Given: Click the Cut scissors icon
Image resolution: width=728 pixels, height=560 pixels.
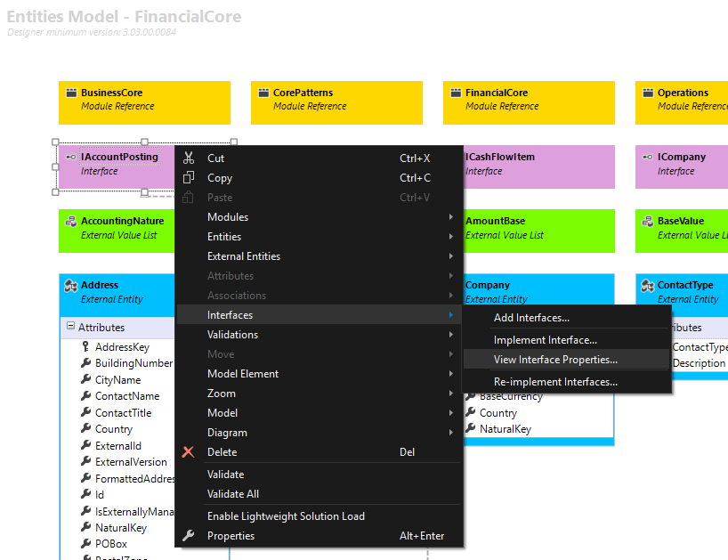Looking at the screenshot, I should [189, 158].
